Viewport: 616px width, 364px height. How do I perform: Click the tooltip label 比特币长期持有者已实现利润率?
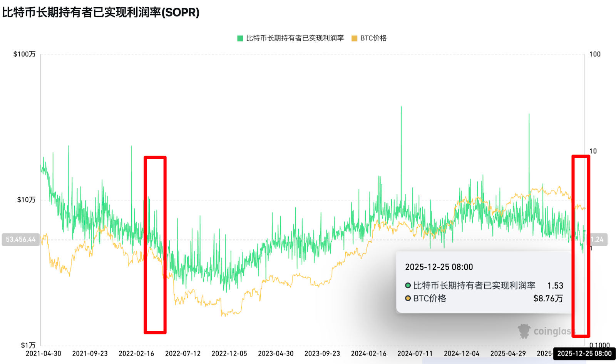pyautogui.click(x=474, y=286)
